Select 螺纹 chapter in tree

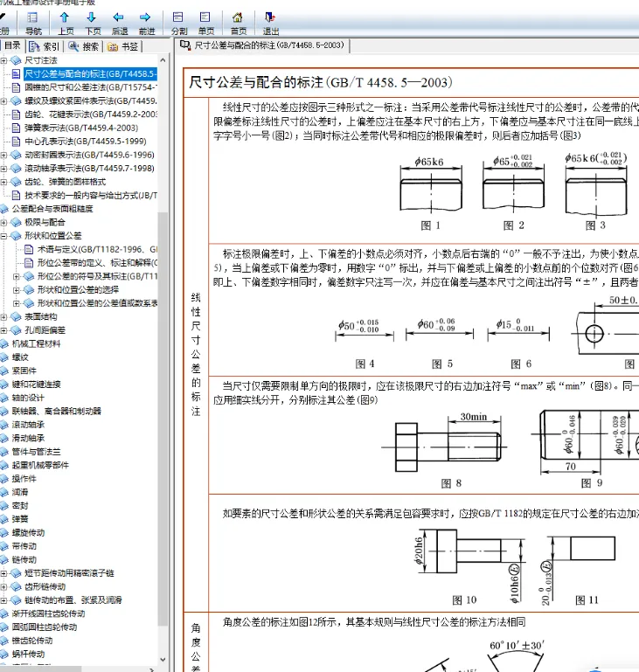pos(20,357)
